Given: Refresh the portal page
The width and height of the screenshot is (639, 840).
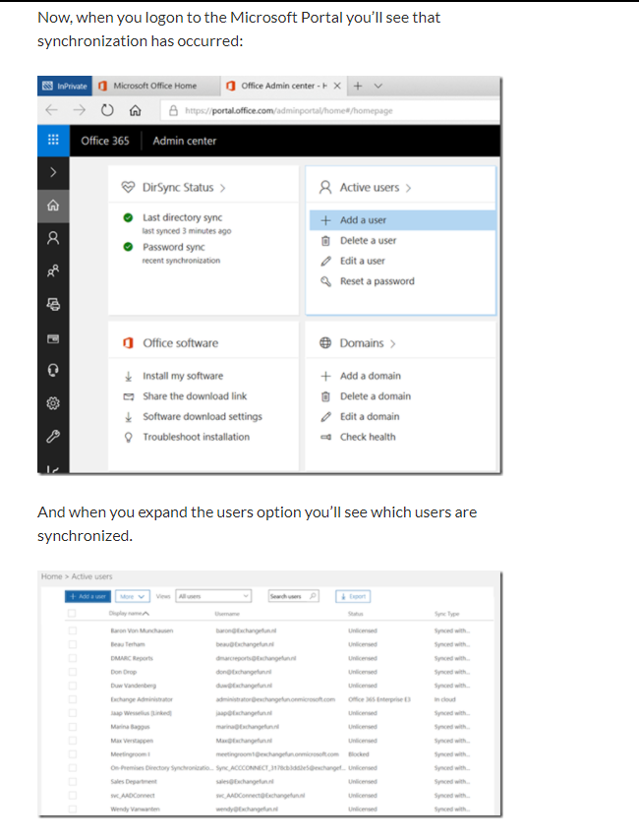Looking at the screenshot, I should pyautogui.click(x=107, y=110).
